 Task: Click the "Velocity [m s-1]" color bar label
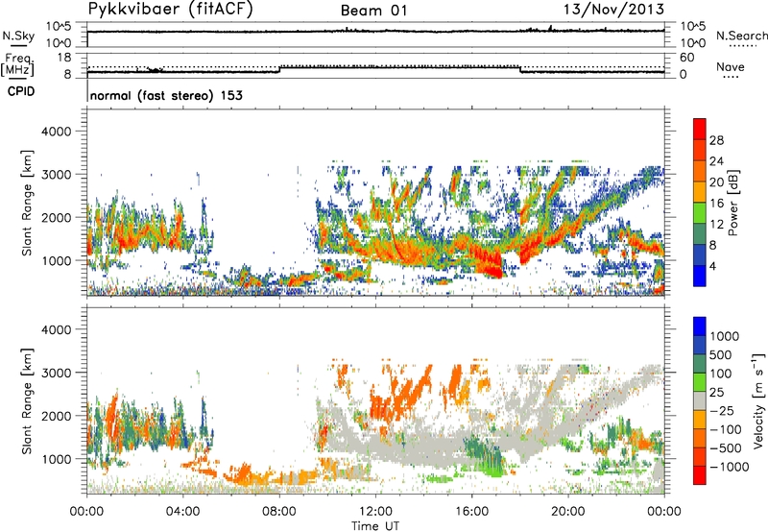coord(758,400)
